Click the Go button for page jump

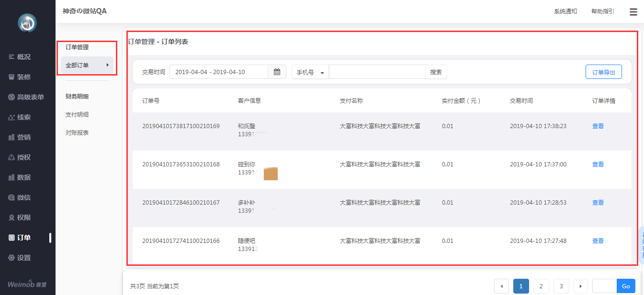[x=626, y=286]
